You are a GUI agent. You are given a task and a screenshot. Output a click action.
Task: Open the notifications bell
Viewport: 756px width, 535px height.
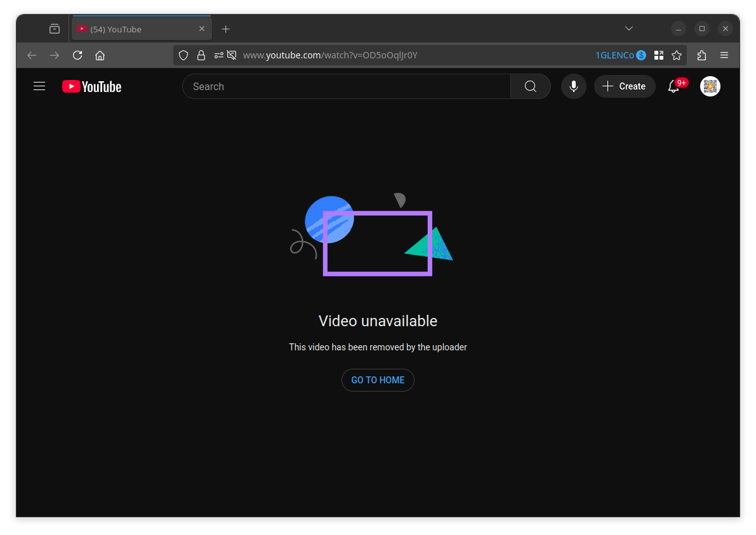(674, 86)
